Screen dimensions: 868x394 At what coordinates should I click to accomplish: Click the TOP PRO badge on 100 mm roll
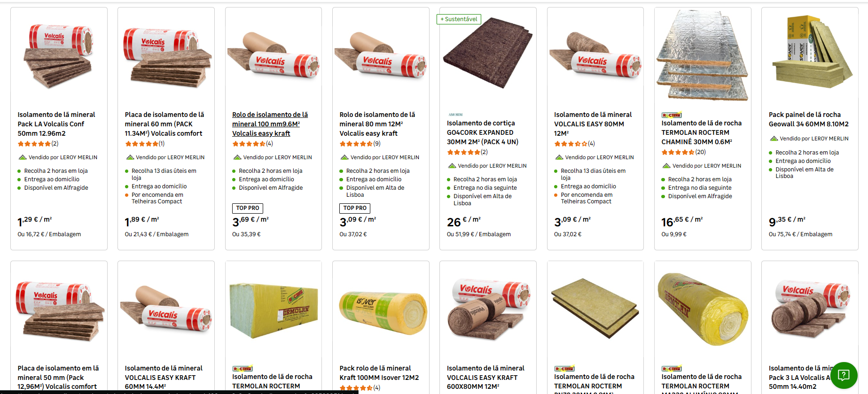click(248, 208)
